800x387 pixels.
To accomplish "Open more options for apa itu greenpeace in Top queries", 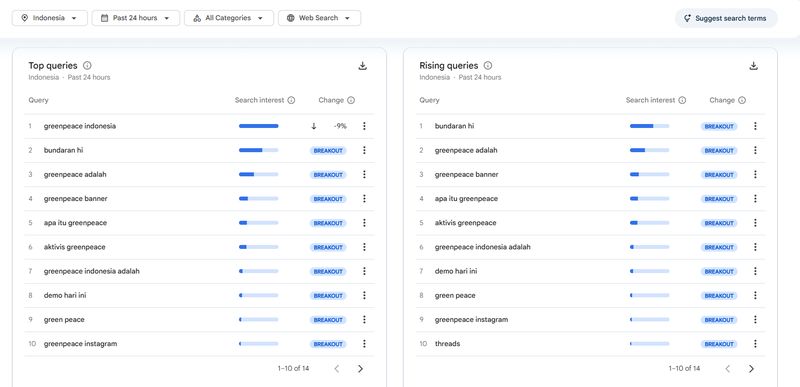I will click(x=364, y=223).
